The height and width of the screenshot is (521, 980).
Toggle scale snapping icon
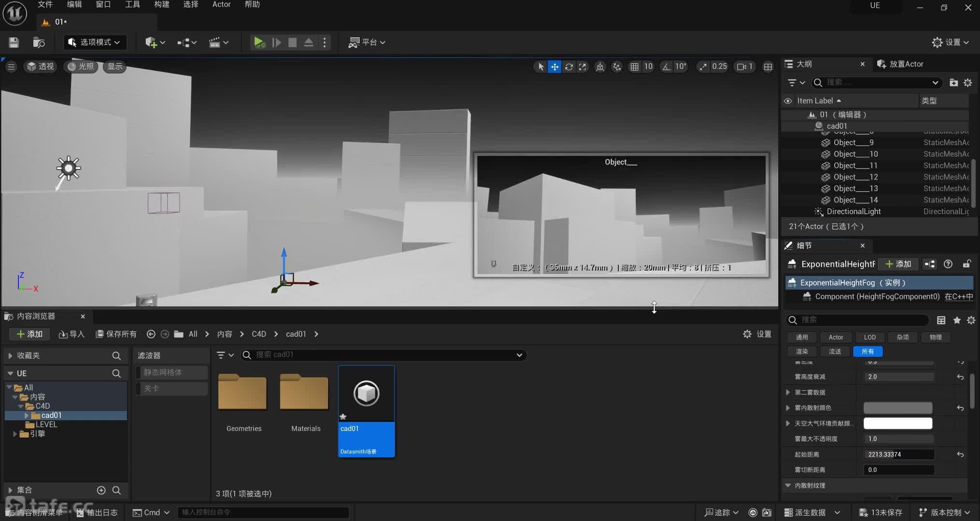pyautogui.click(x=703, y=67)
